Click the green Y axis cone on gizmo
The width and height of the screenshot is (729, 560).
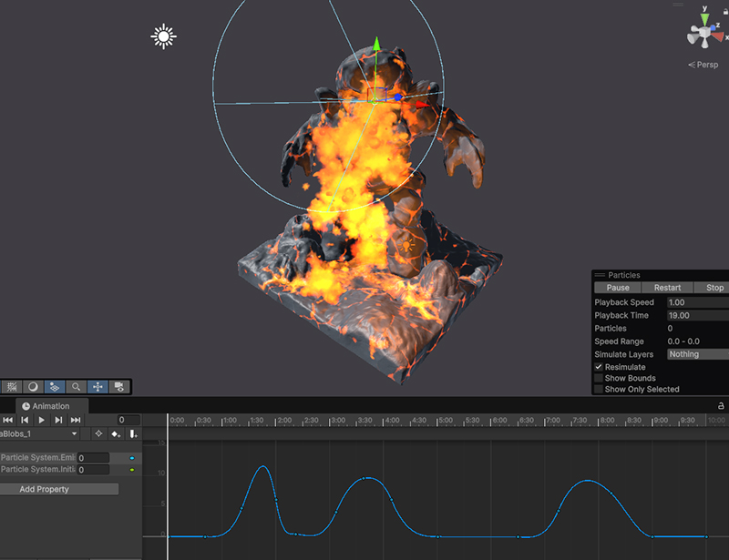(703, 17)
